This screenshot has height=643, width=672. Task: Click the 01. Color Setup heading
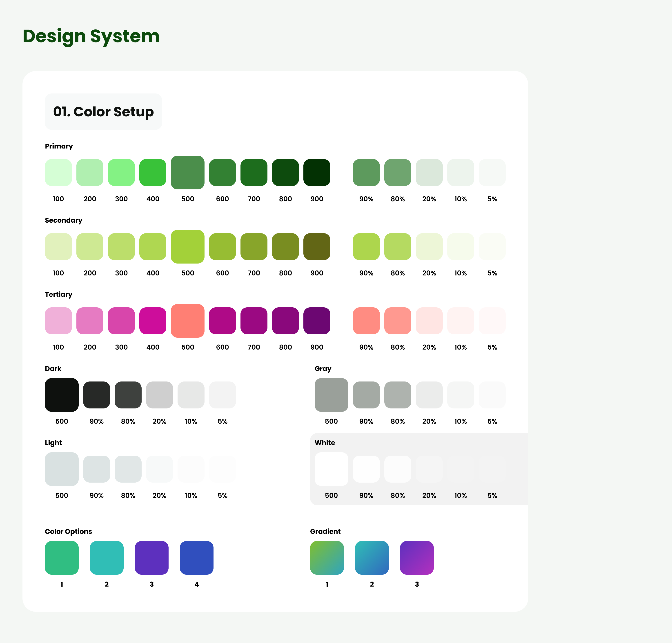[x=104, y=112]
